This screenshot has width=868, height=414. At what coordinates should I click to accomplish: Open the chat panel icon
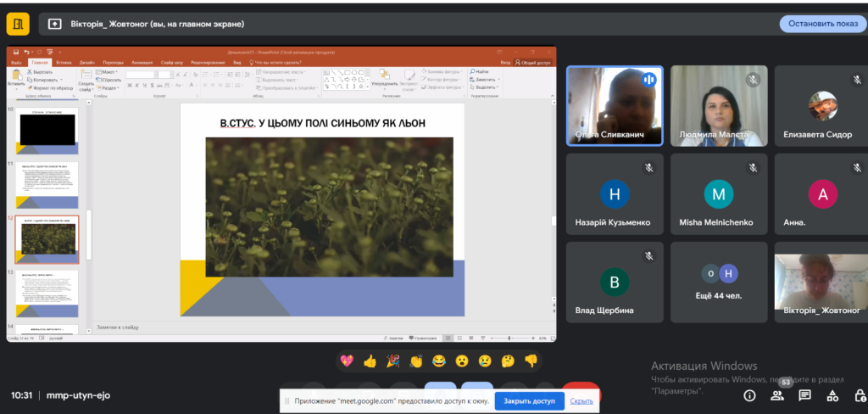pyautogui.click(x=804, y=395)
